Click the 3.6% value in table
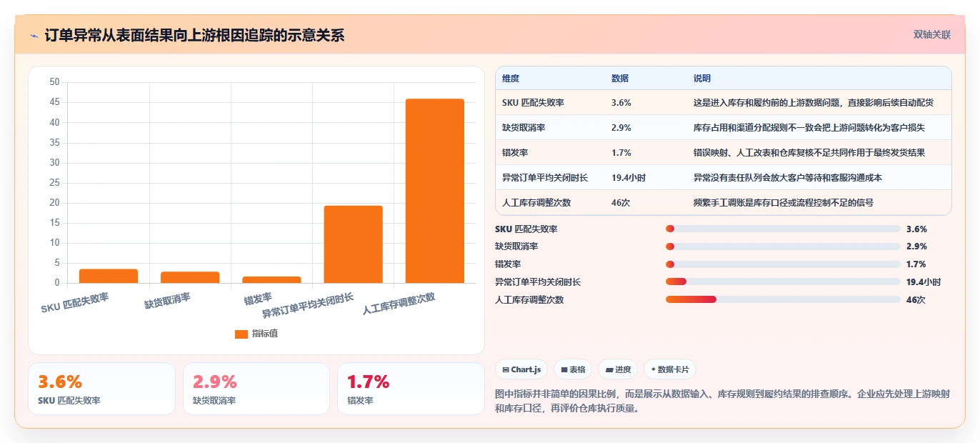This screenshot has height=443, width=980. (x=621, y=103)
